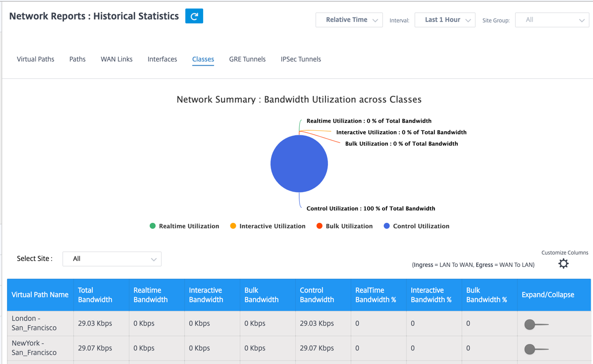Open the Select Site dropdown
Image resolution: width=593 pixels, height=364 pixels.
(x=112, y=259)
